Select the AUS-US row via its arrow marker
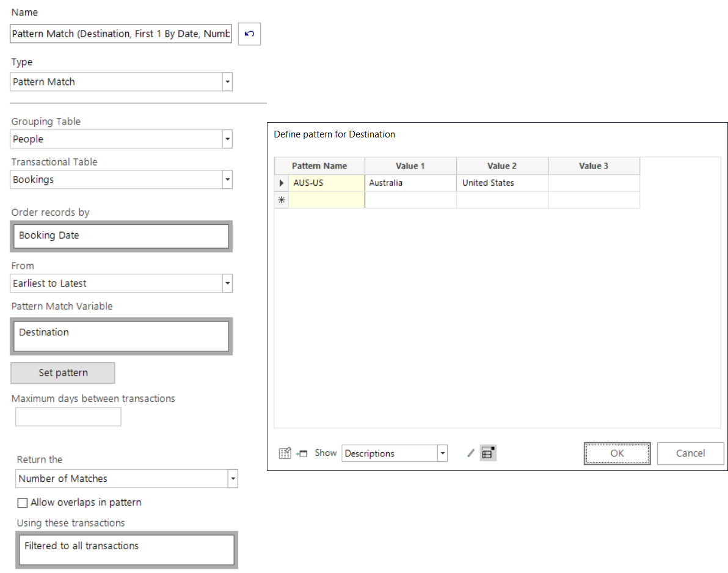This screenshot has height=573, width=728. click(282, 183)
